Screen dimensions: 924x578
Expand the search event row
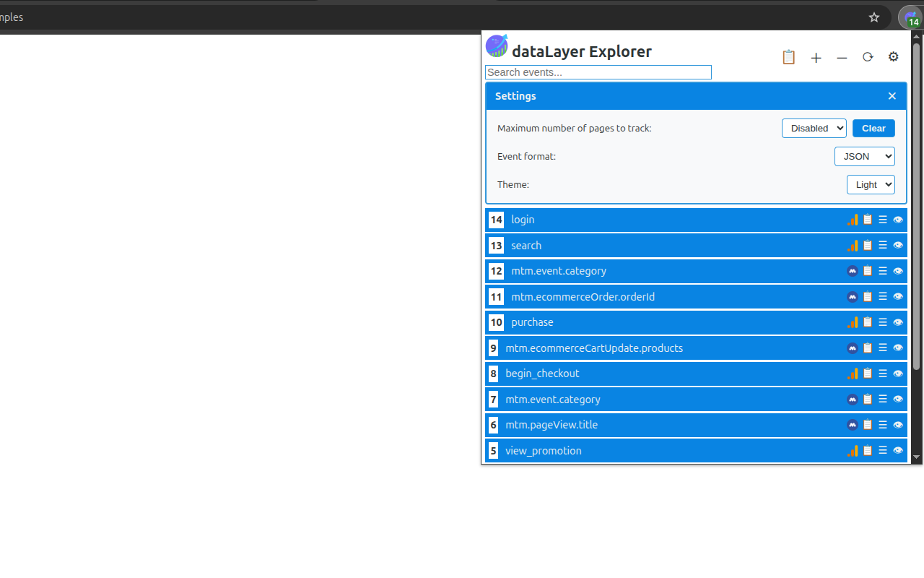(696, 246)
